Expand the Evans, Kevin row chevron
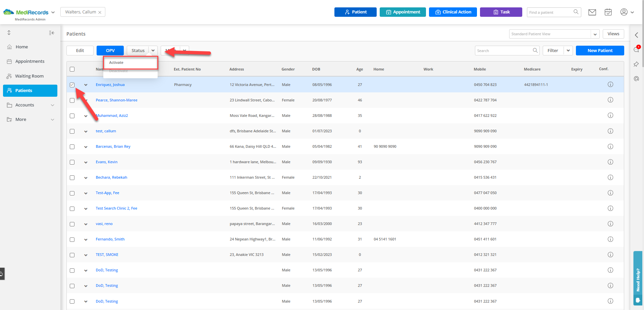 pyautogui.click(x=86, y=163)
